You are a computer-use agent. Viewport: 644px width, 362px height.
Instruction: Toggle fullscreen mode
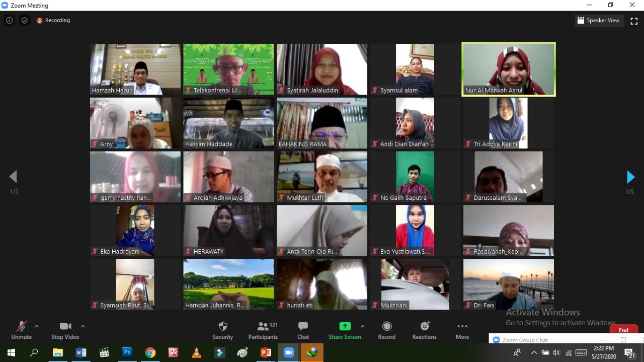[x=634, y=21]
